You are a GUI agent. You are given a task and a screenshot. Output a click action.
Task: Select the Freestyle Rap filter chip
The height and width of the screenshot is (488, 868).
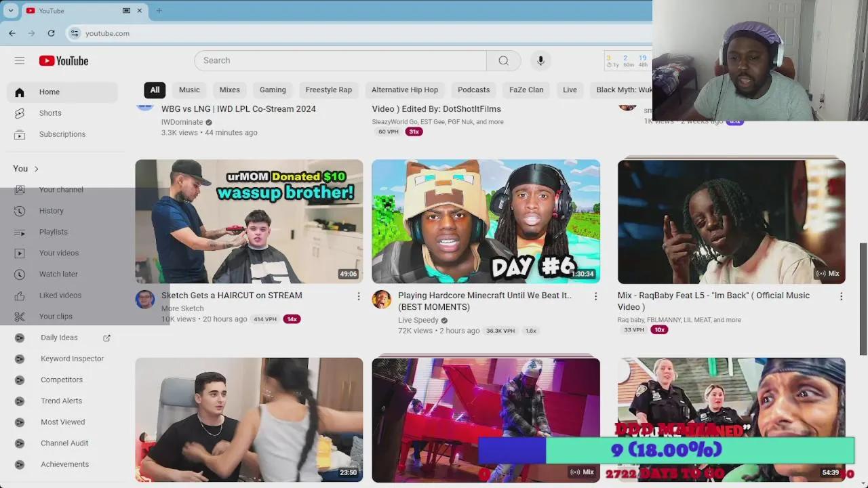coord(329,89)
